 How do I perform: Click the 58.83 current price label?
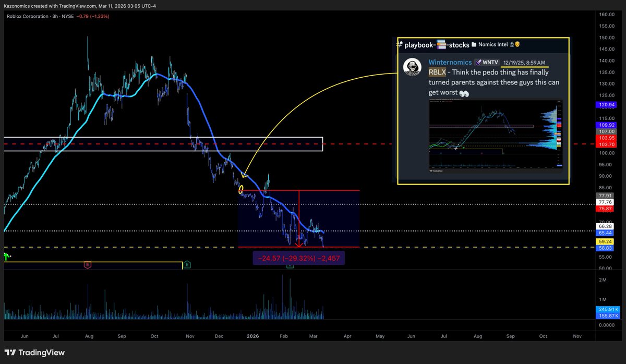tap(606, 248)
